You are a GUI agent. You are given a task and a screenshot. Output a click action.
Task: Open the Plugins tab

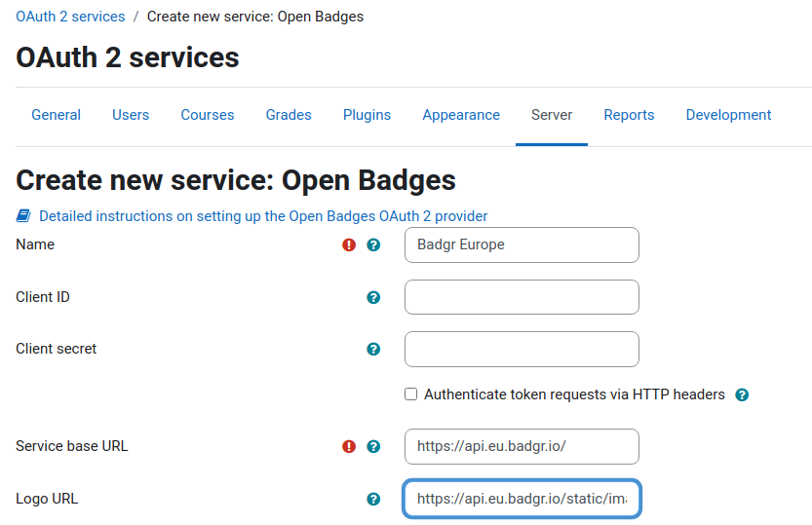(x=367, y=115)
